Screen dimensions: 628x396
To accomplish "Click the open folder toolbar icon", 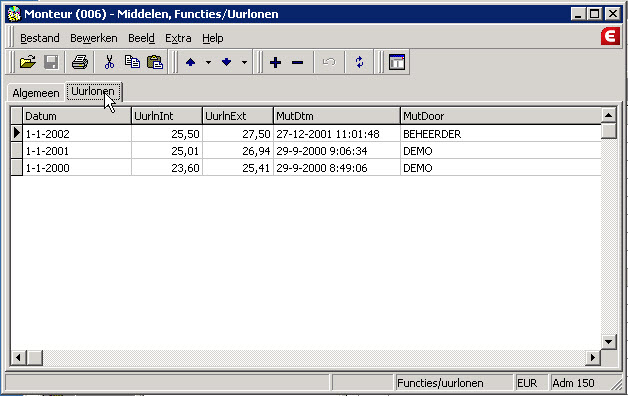I will 28,62.
